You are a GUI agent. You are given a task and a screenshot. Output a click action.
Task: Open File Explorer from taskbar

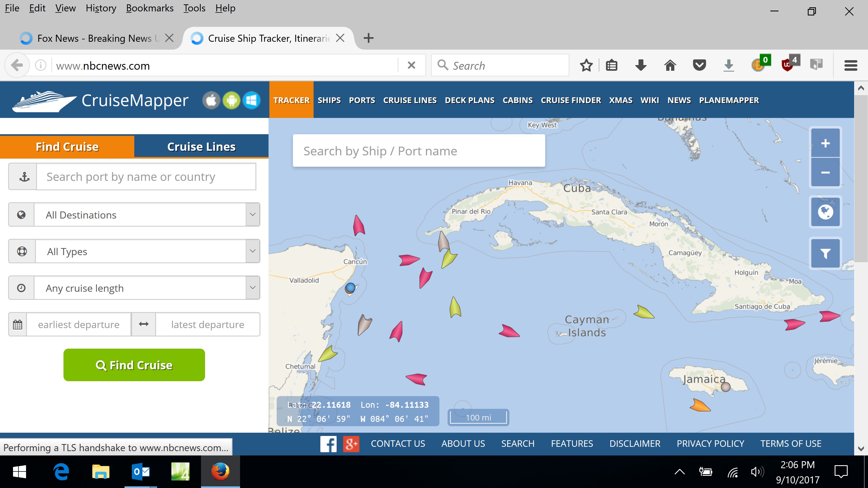(x=101, y=471)
